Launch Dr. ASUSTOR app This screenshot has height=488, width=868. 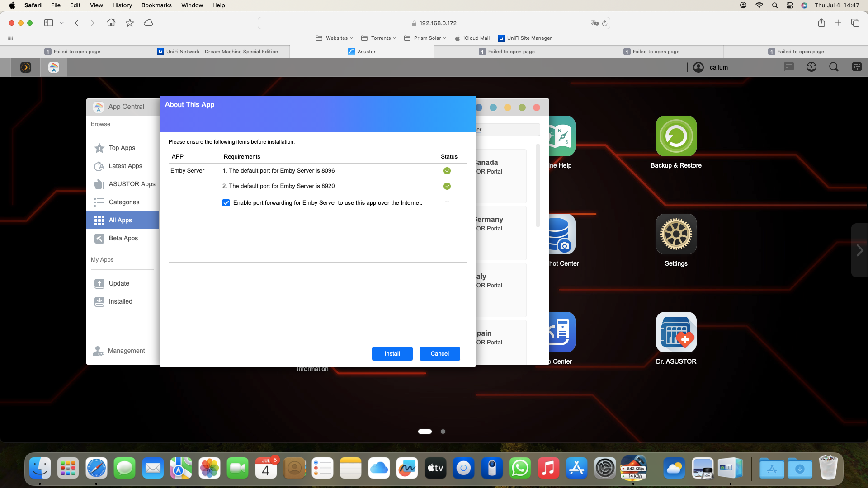676,332
